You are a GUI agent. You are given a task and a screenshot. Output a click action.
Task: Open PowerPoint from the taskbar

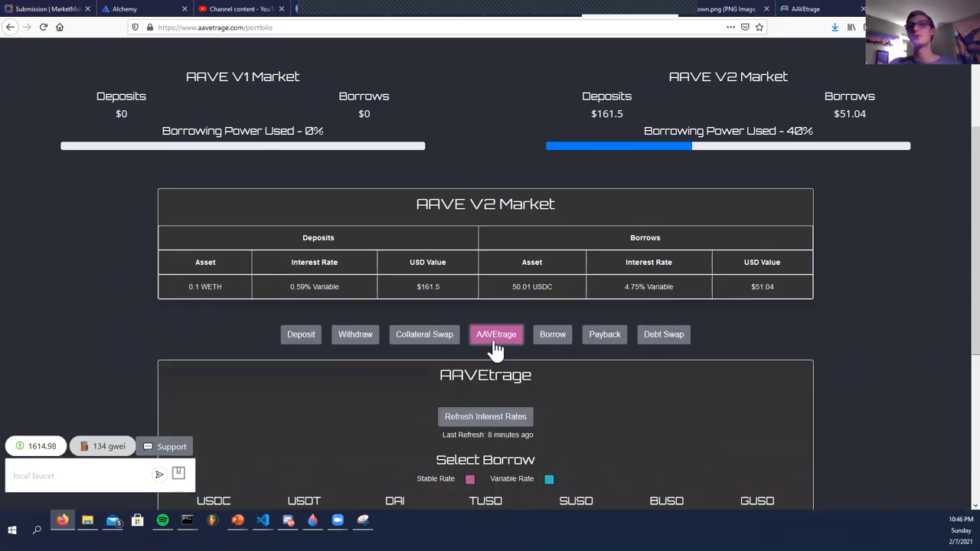point(237,520)
